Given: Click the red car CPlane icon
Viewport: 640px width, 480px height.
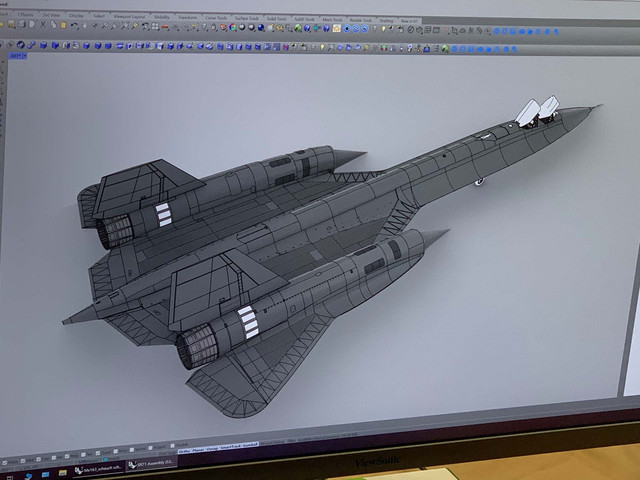Looking at the screenshot, I should (165, 27).
